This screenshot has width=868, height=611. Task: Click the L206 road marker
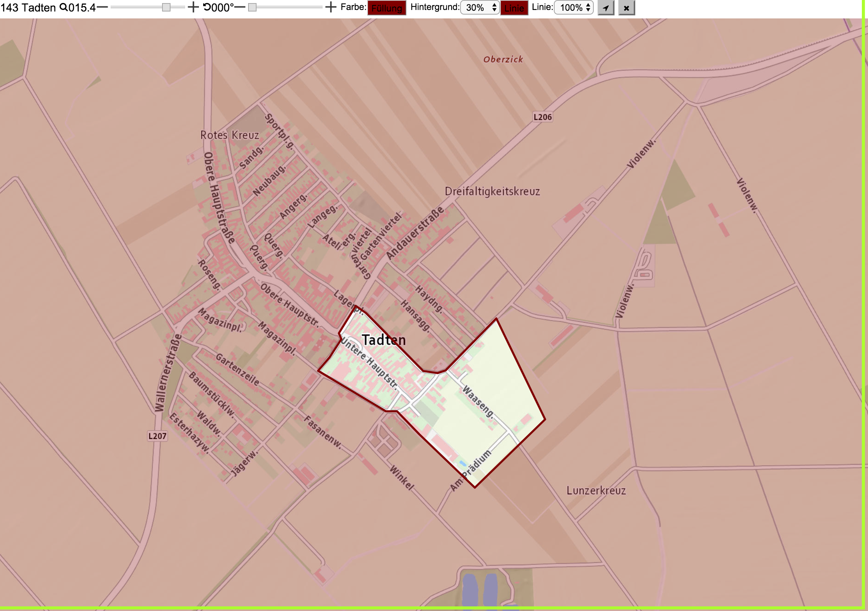[543, 117]
